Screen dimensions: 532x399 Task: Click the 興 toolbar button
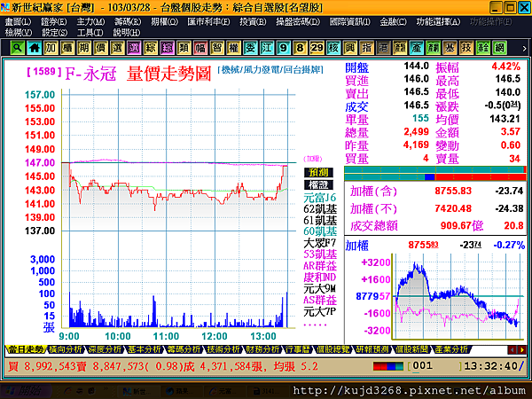click(x=350, y=48)
